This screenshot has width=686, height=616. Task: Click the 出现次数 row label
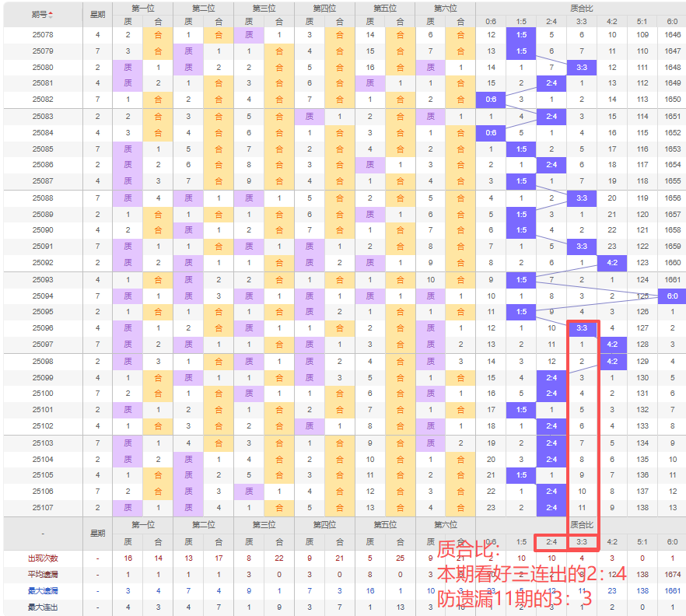pos(43,558)
